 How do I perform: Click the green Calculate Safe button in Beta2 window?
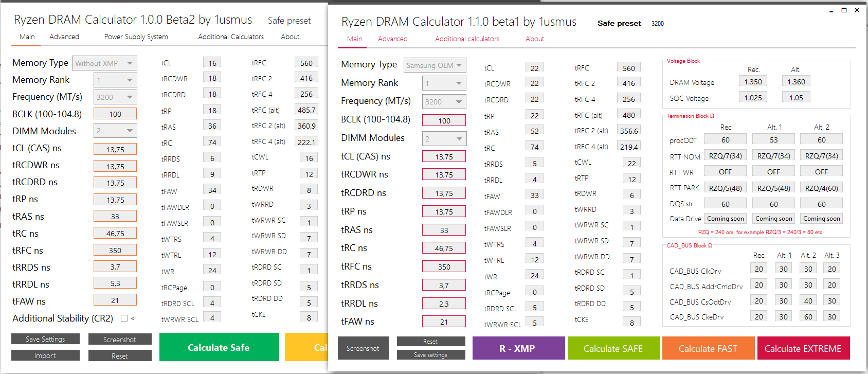[219, 347]
